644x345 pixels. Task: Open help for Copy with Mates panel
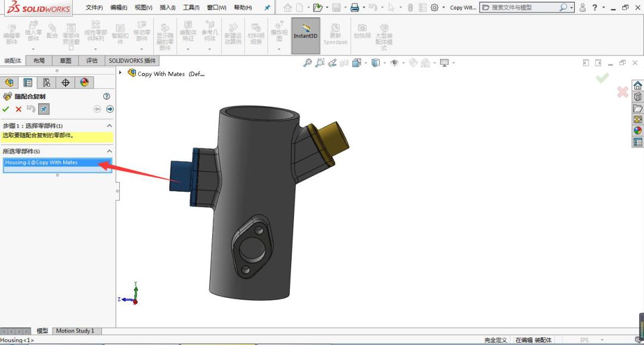107,96
